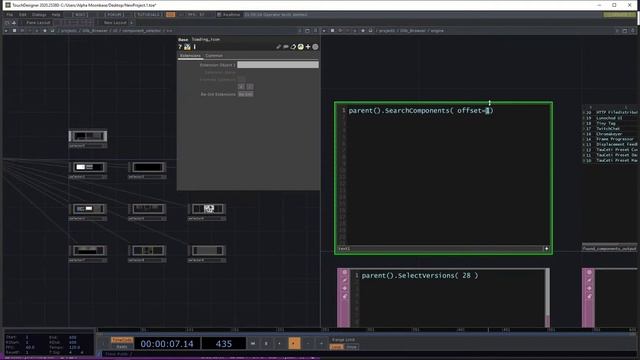Switch timeline display to Beats
The height and width of the screenshot is (360, 640).
[122, 347]
